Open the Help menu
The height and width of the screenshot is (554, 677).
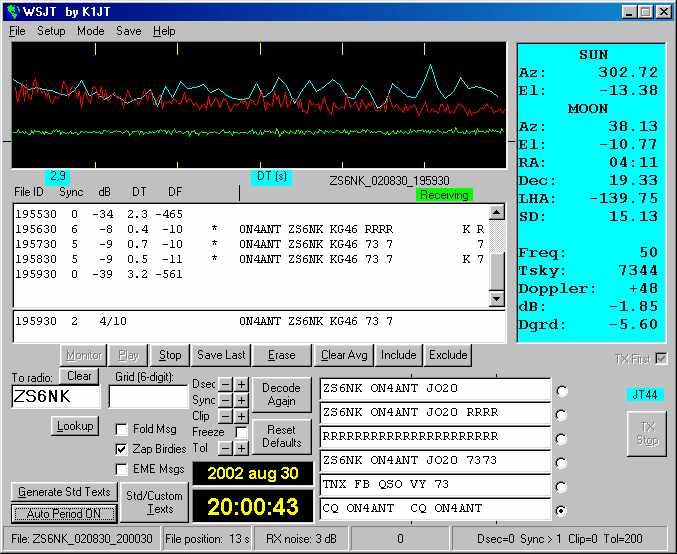click(x=164, y=31)
